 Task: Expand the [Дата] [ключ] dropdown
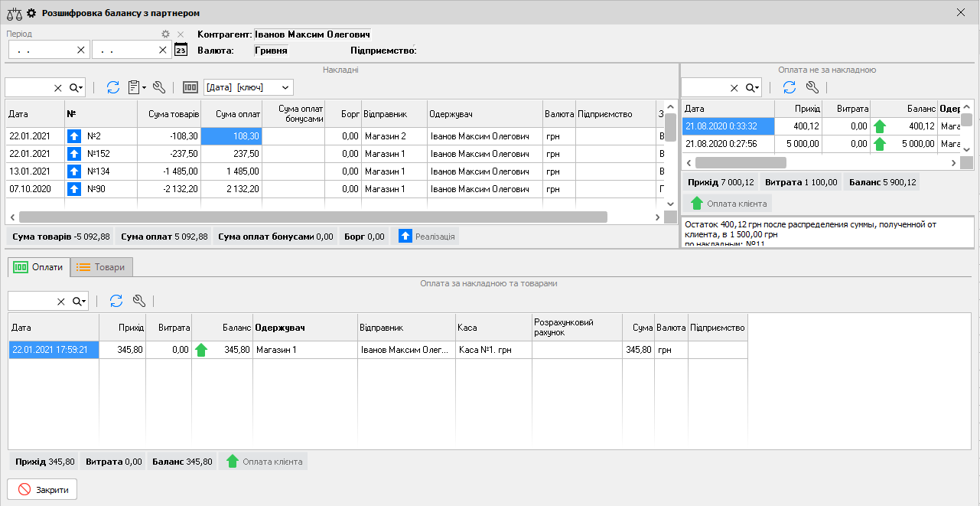(x=285, y=87)
